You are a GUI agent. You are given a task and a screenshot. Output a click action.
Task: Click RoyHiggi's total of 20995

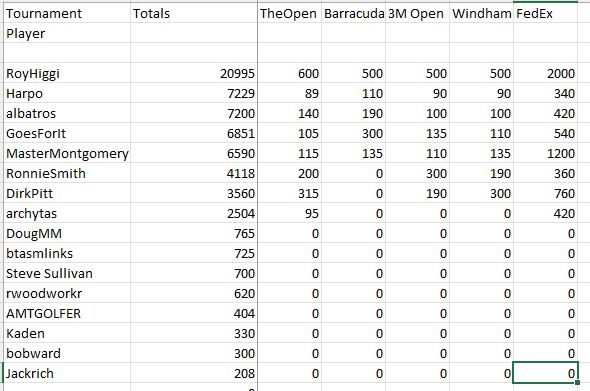point(194,73)
